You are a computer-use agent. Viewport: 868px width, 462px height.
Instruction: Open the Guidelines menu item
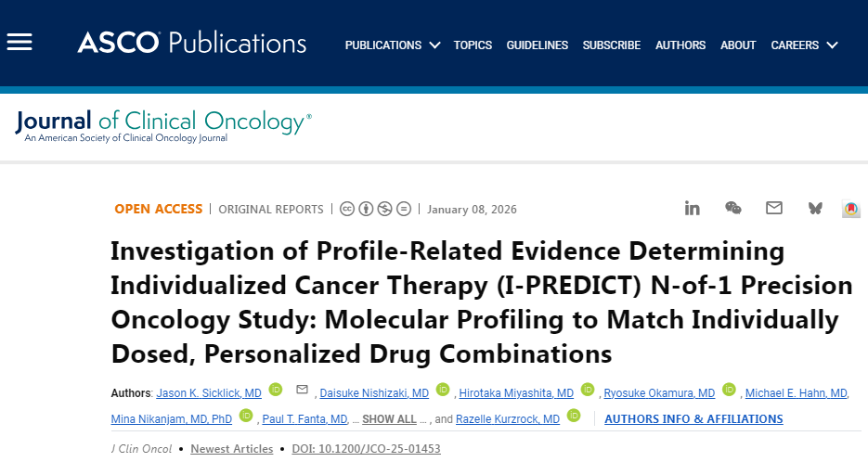[x=538, y=45]
